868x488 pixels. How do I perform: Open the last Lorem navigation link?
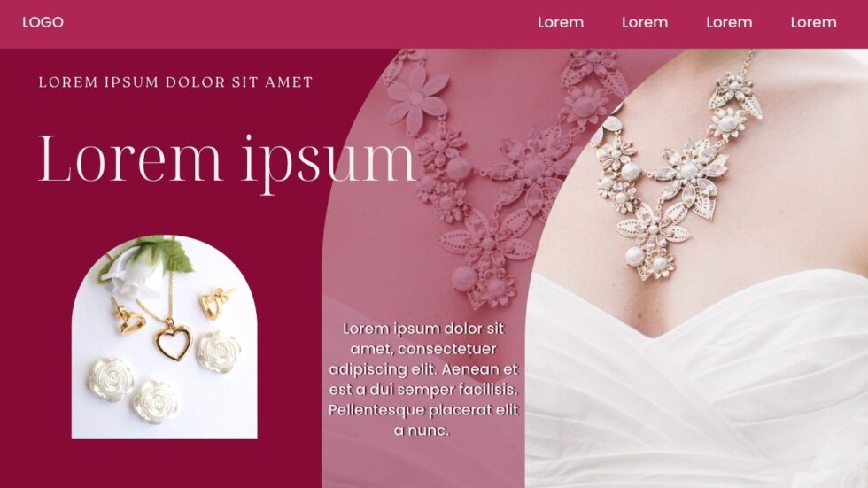coord(813,22)
